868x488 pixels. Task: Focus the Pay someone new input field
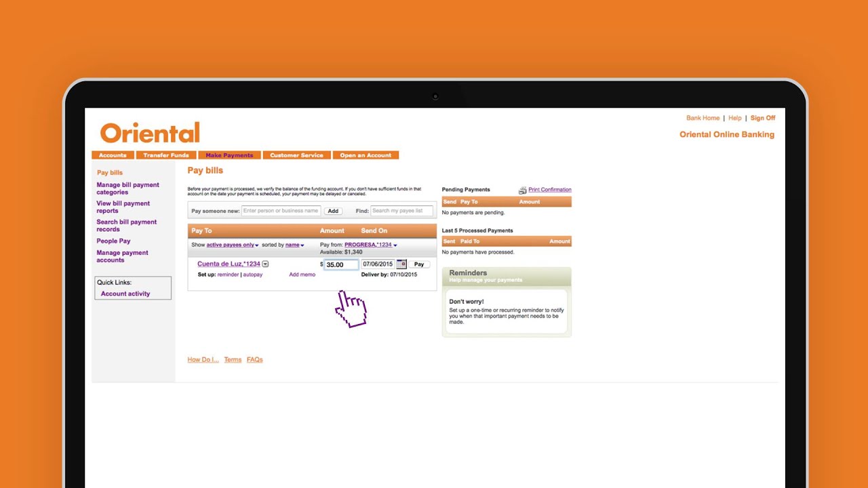(x=281, y=211)
